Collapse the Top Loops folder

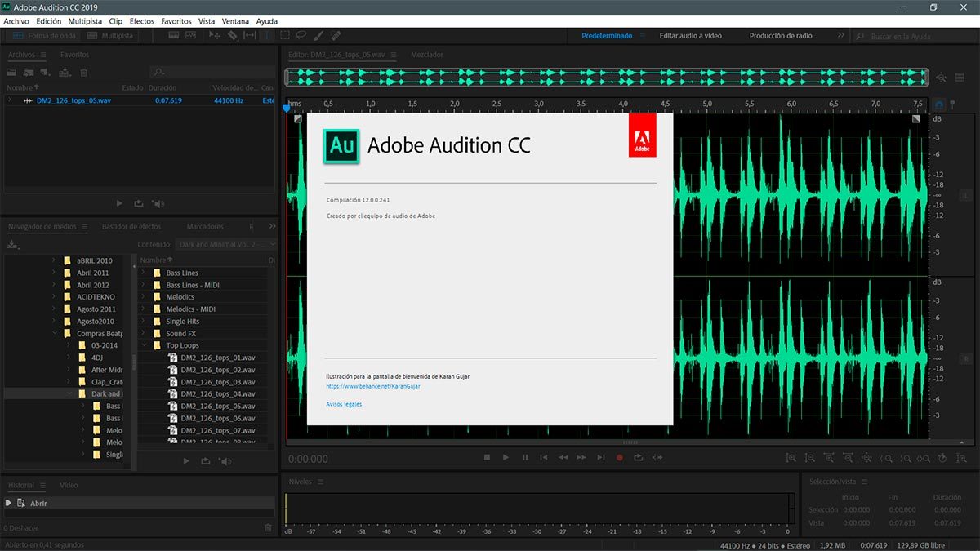coord(144,345)
